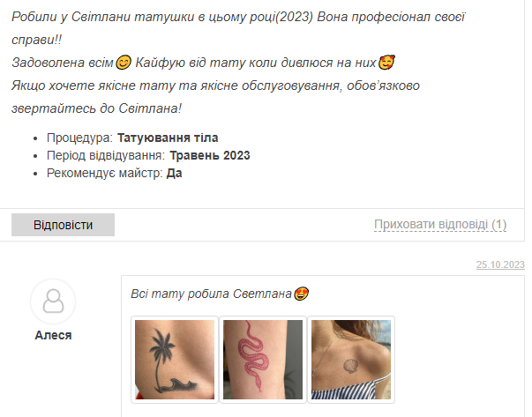Click smiling emoji after Задоволена всім

tap(124, 63)
